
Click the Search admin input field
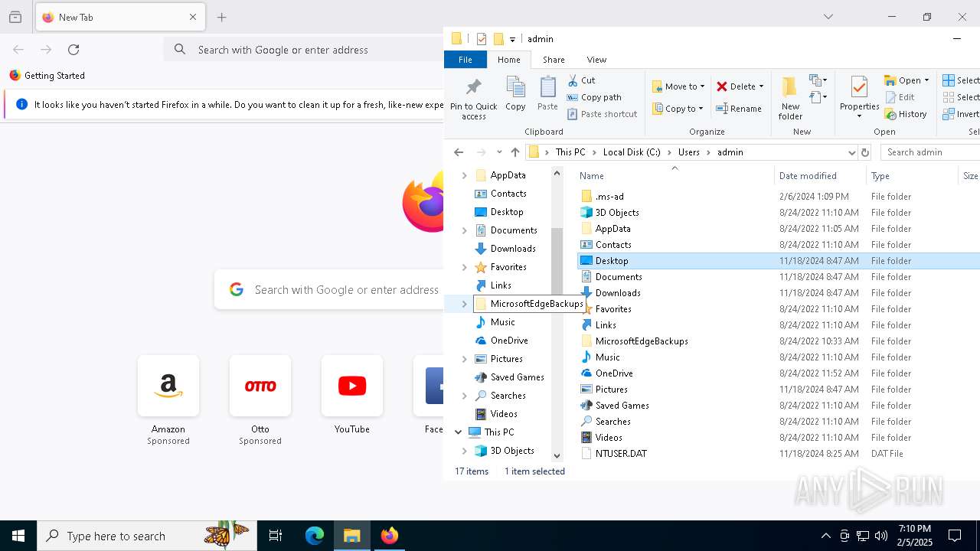point(930,152)
